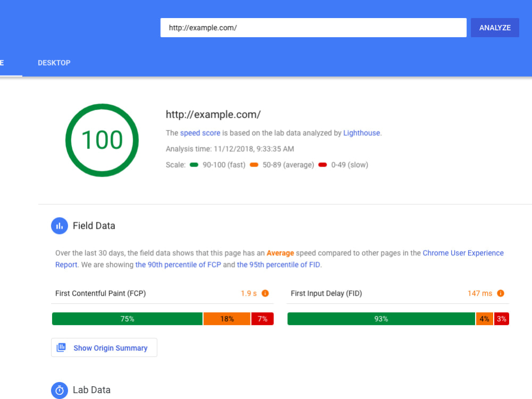Click the Origin Summary chart icon

click(61, 347)
